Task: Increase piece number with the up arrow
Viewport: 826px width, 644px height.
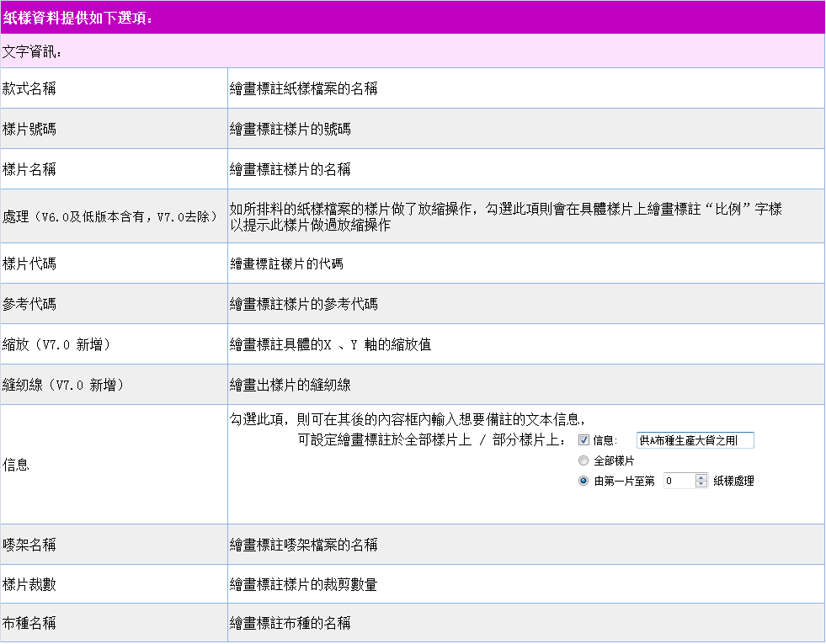Action: (701, 477)
